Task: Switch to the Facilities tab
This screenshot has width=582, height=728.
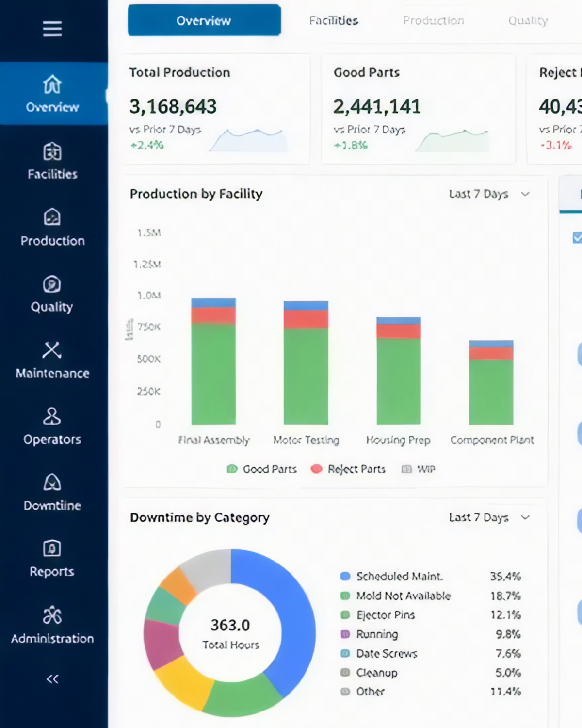Action: point(334,20)
